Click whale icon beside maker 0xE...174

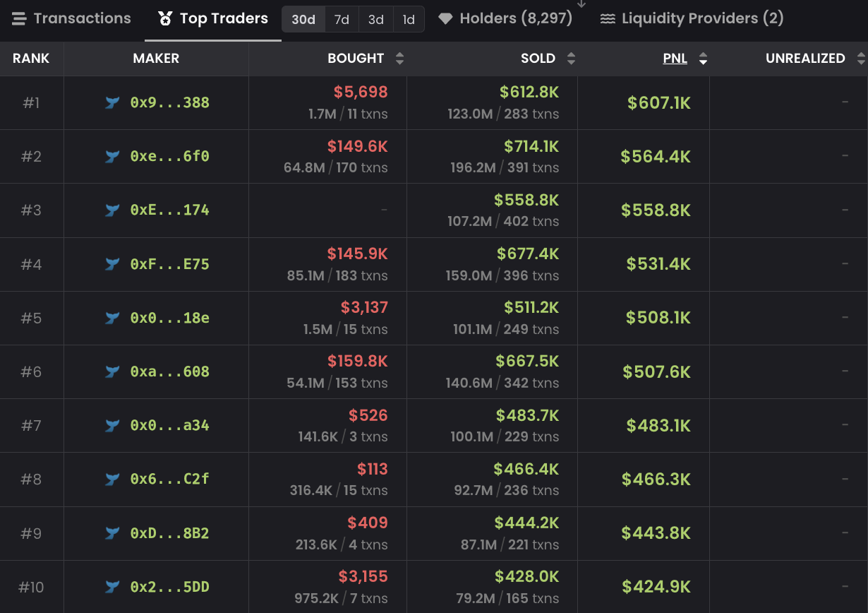[112, 210]
